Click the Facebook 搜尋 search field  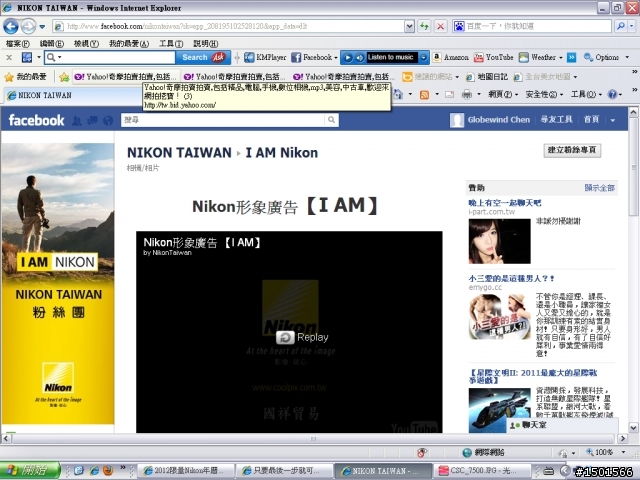point(223,120)
